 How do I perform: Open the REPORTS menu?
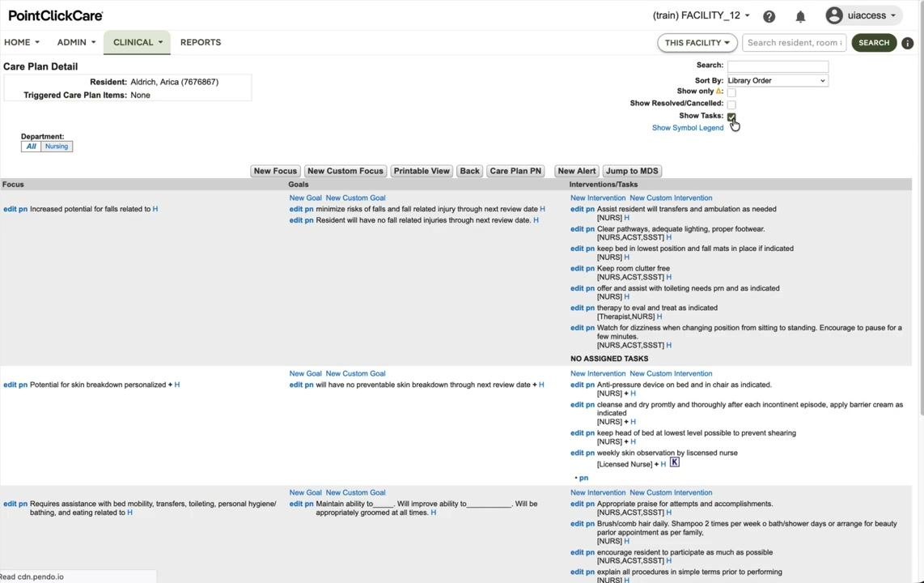coord(201,42)
